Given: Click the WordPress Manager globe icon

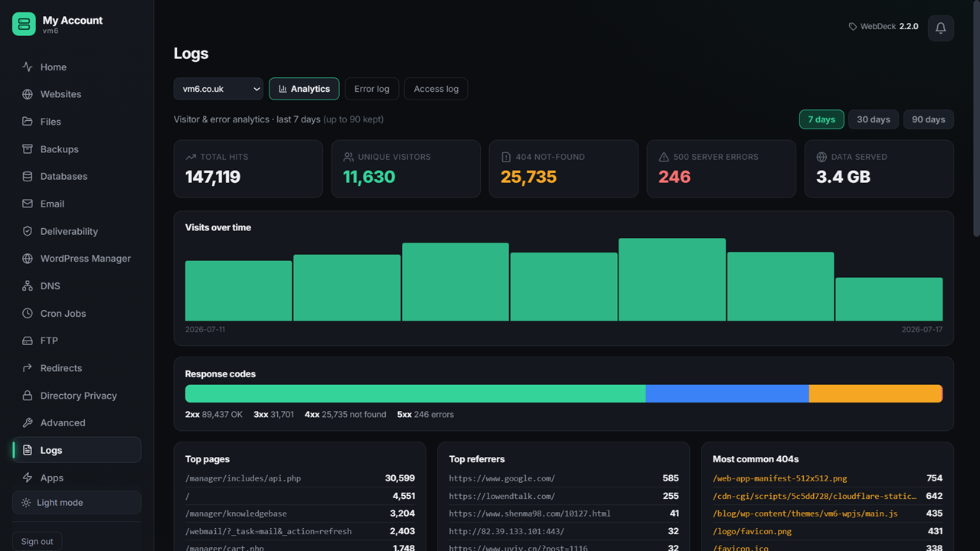Looking at the screenshot, I should point(28,259).
